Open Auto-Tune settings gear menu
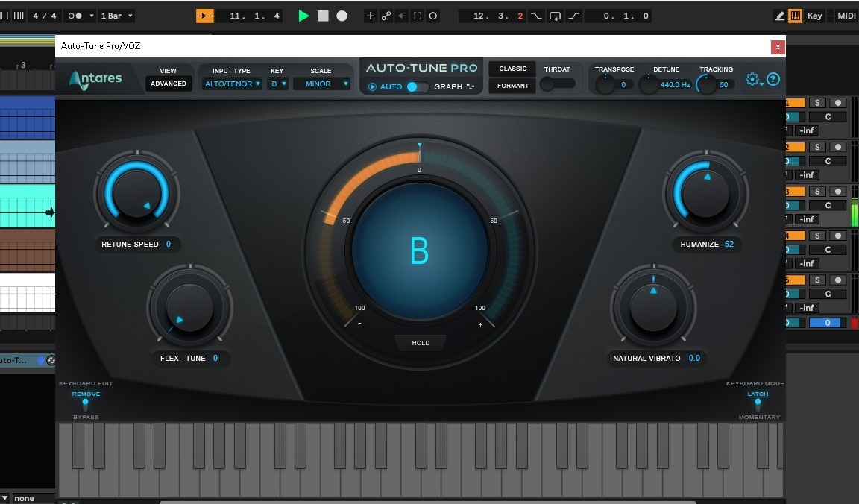The height and width of the screenshot is (504, 859). click(754, 80)
